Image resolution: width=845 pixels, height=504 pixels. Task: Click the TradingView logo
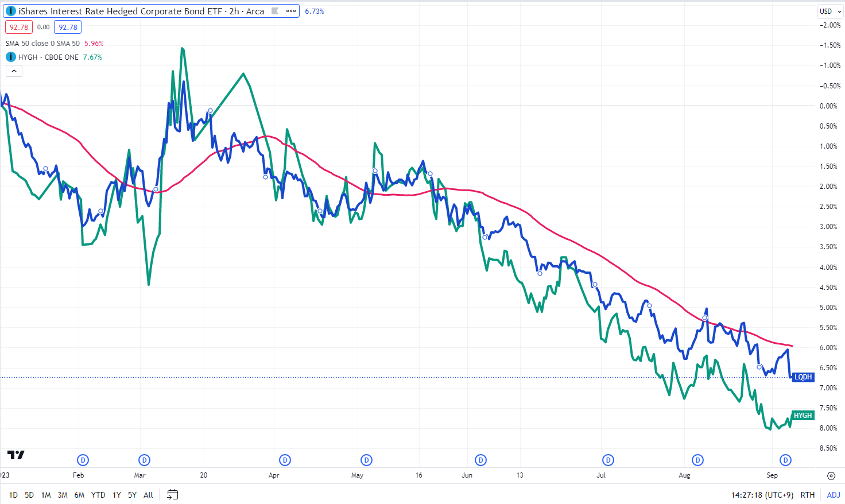click(x=16, y=455)
